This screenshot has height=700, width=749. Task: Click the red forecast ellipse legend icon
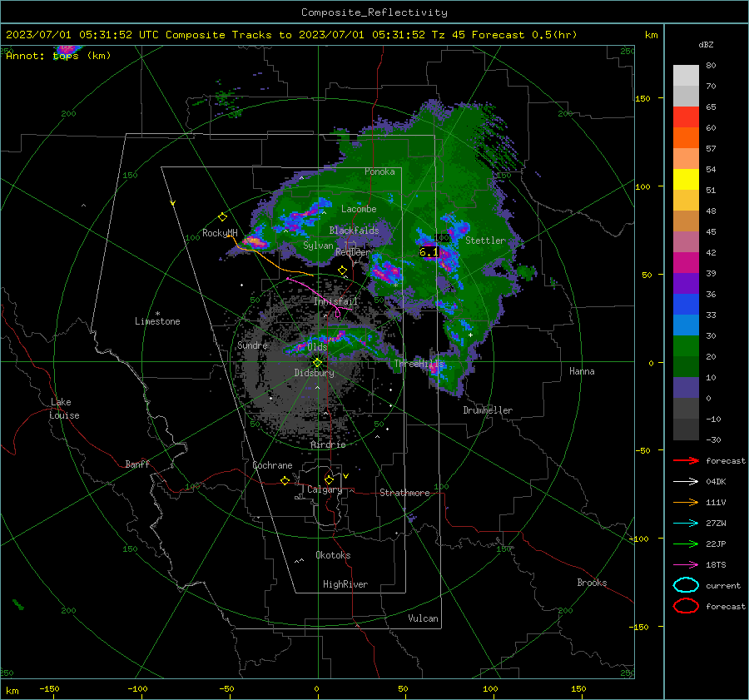(x=686, y=606)
